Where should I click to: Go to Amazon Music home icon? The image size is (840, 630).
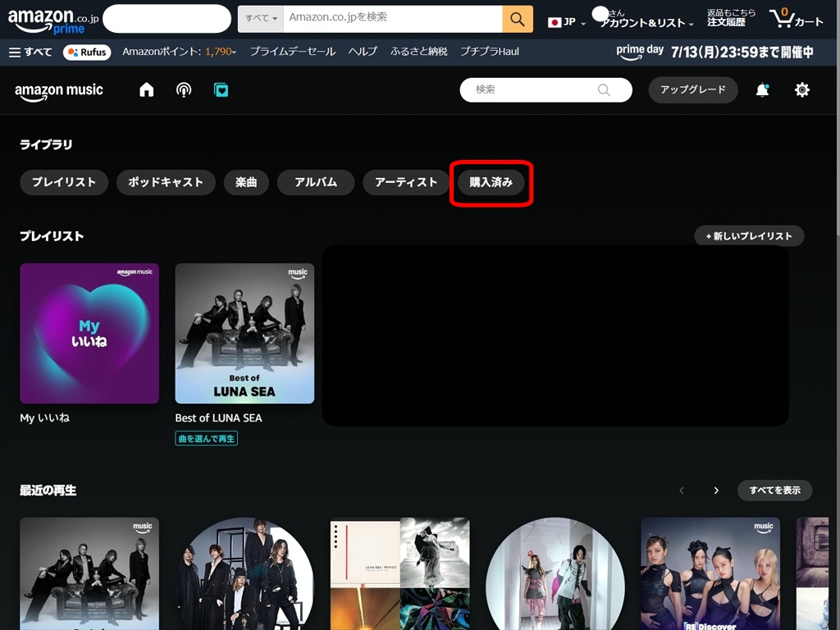pyautogui.click(x=146, y=89)
